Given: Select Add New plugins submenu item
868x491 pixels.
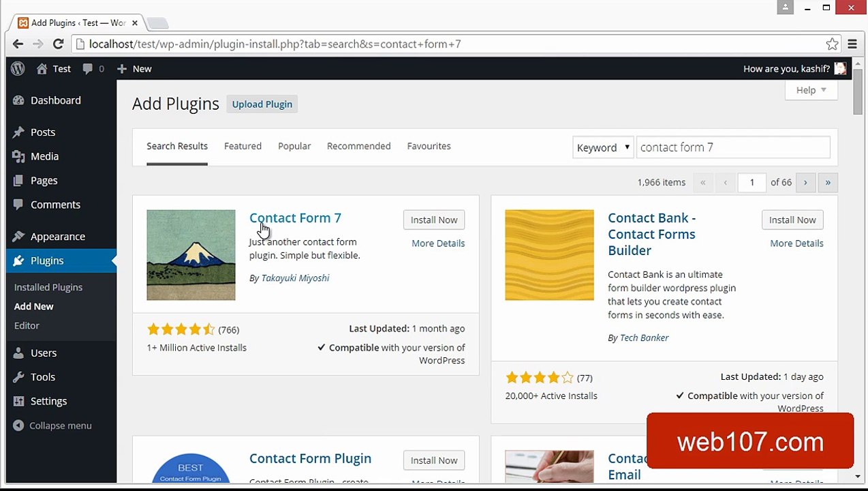Looking at the screenshot, I should coord(34,306).
